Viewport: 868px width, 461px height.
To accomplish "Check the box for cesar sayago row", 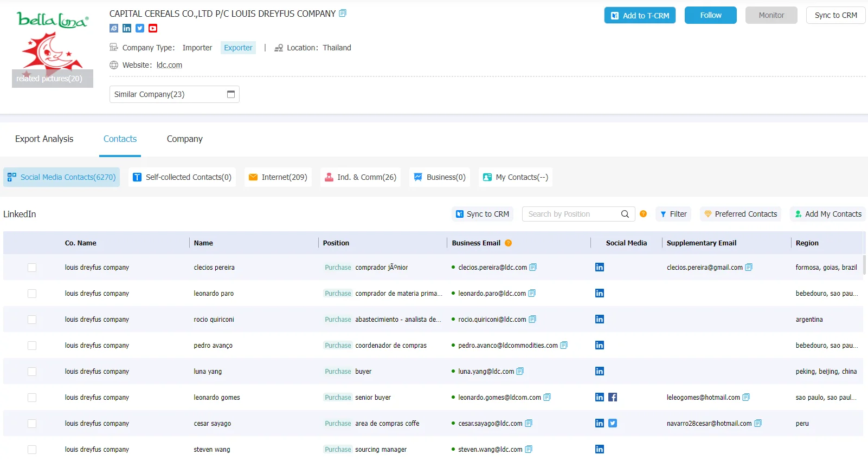I will point(32,424).
